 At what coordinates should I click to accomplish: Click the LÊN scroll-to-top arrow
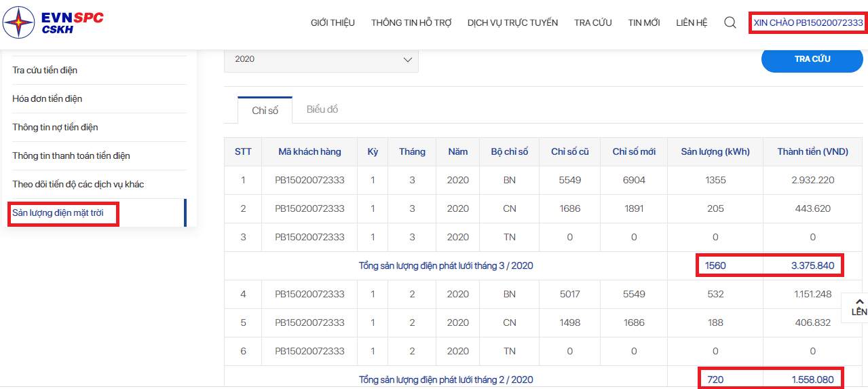tap(859, 307)
